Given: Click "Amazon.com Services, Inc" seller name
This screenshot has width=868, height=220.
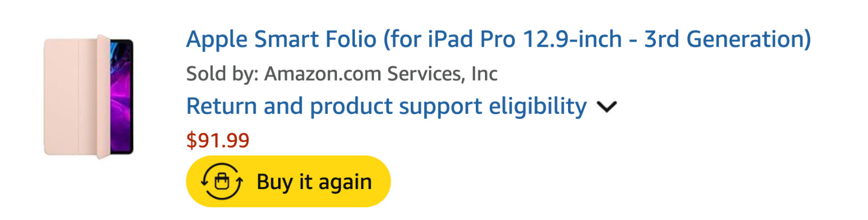Looking at the screenshot, I should tap(380, 74).
